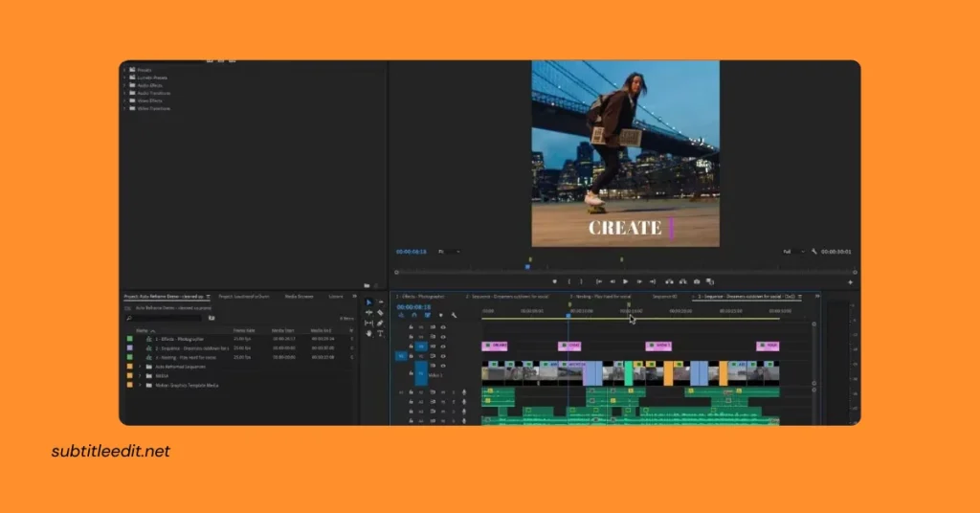Open the 3 - Nesting timeline tab
The height and width of the screenshot is (513, 980).
[x=600, y=297]
